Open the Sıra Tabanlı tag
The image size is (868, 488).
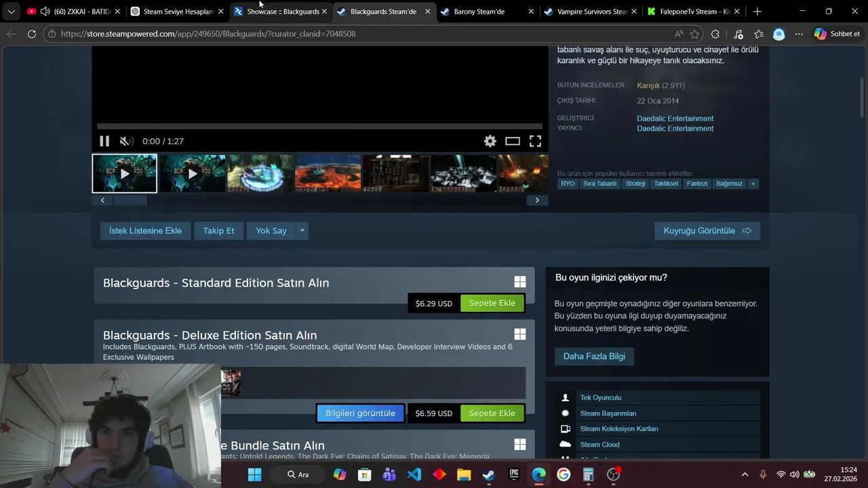point(600,184)
